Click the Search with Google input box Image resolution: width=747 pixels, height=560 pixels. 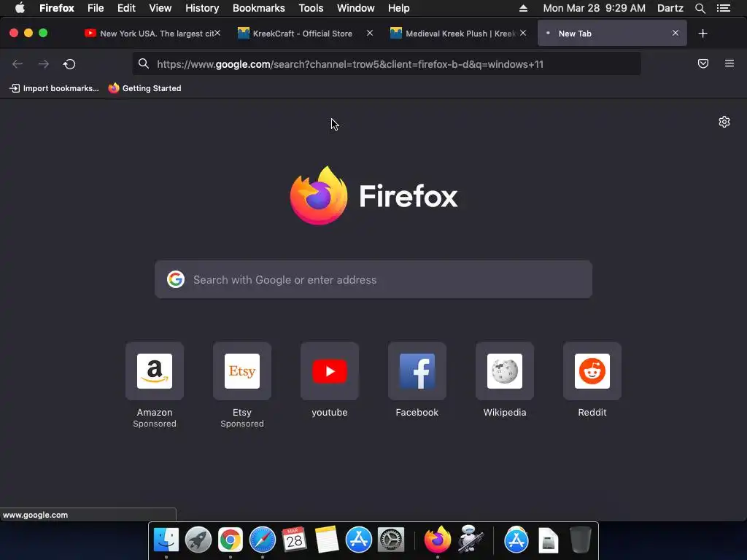click(x=373, y=279)
